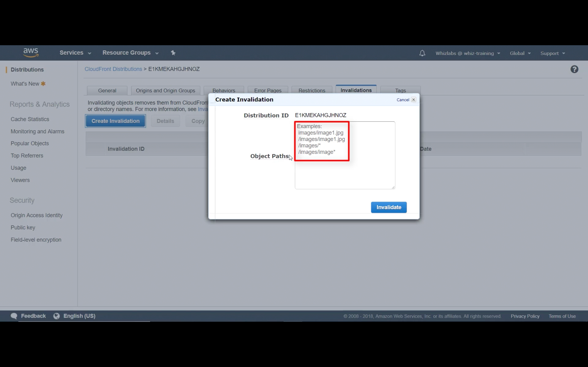Viewport: 588px width, 367px height.
Task: Switch to the Tags tab
Action: point(400,91)
